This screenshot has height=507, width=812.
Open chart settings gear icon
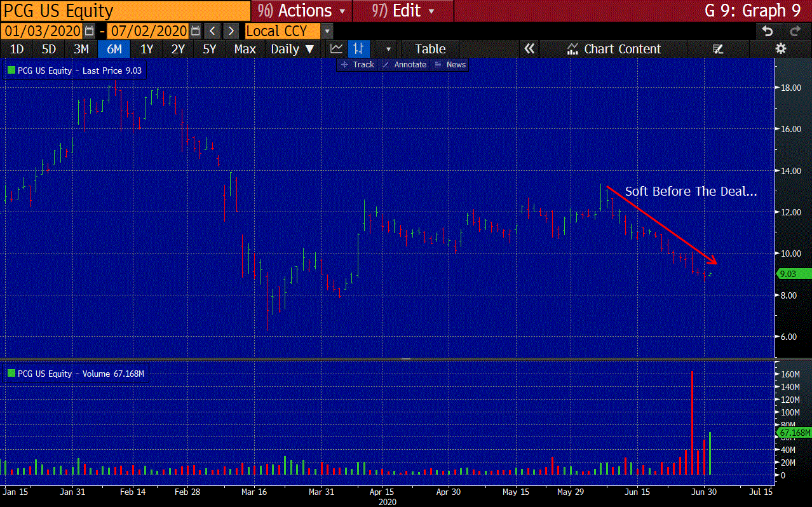pos(781,49)
